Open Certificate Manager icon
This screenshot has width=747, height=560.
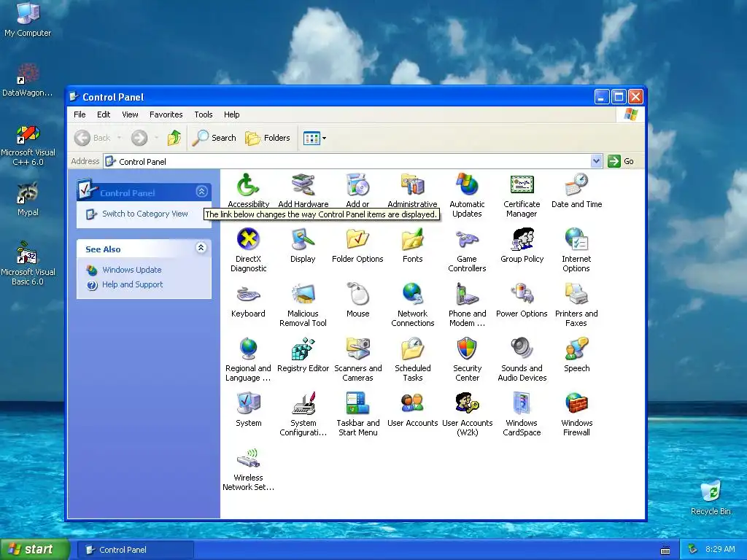coord(522,184)
